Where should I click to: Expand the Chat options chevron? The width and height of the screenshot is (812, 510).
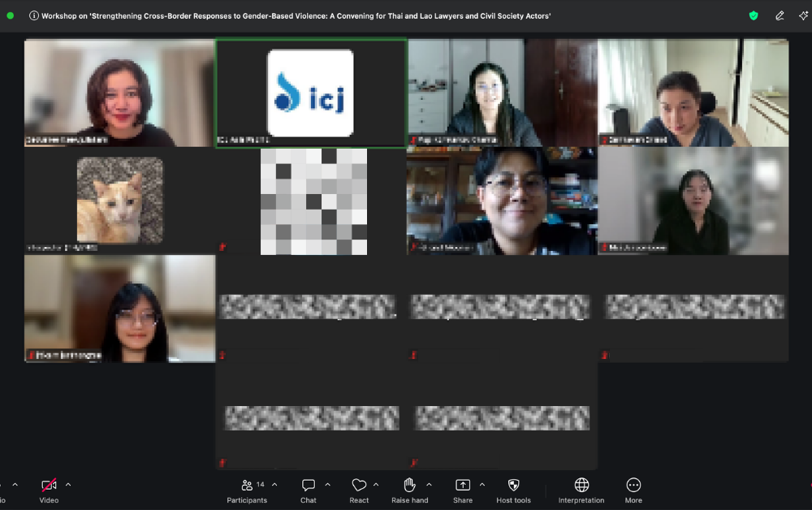coord(327,485)
